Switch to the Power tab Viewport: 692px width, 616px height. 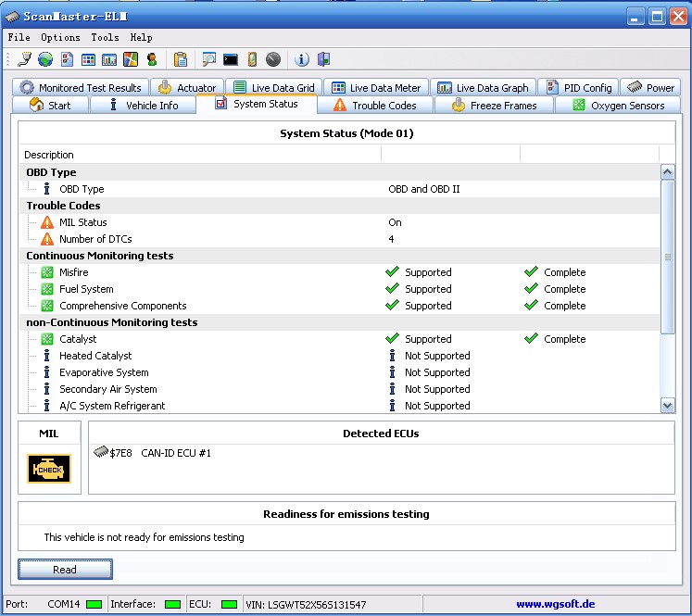(x=650, y=88)
